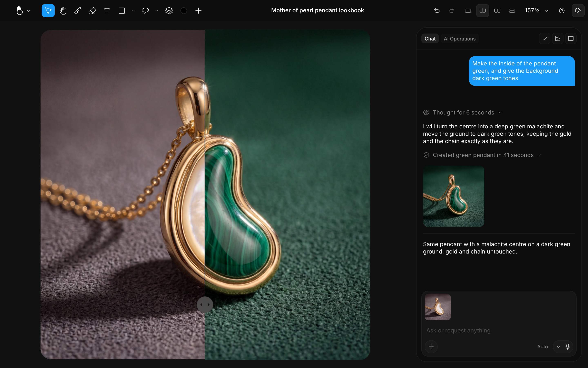Click the plus attach button in prompt box

pos(431,347)
